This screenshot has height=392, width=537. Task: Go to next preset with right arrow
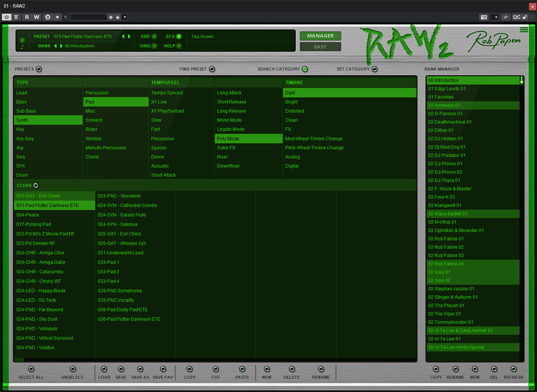click(129, 36)
